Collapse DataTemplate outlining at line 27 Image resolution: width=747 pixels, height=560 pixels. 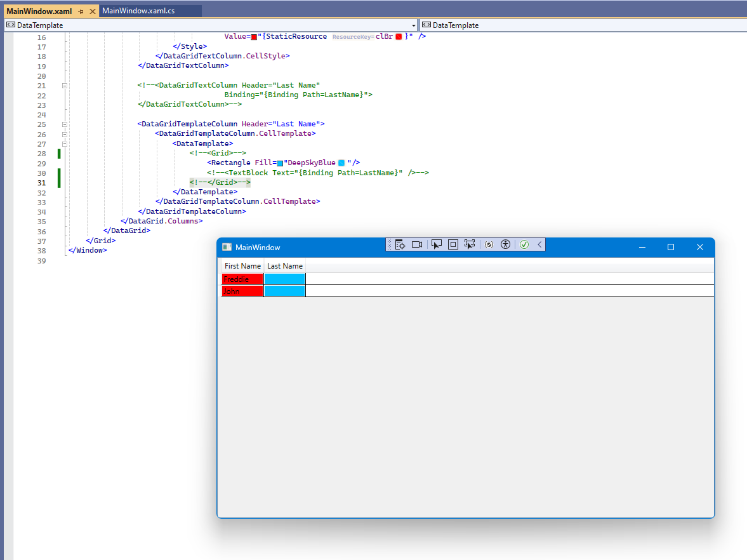(64, 144)
